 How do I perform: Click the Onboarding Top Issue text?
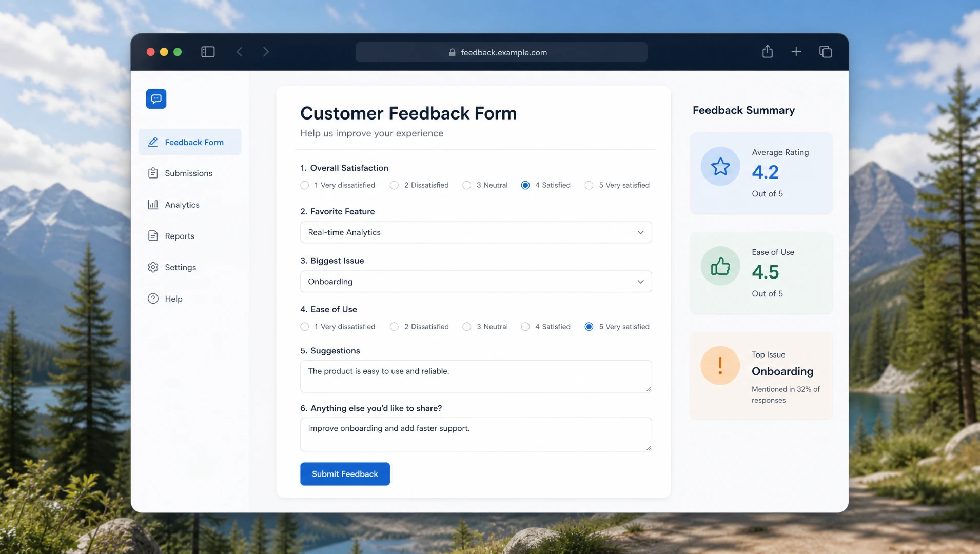coord(782,371)
